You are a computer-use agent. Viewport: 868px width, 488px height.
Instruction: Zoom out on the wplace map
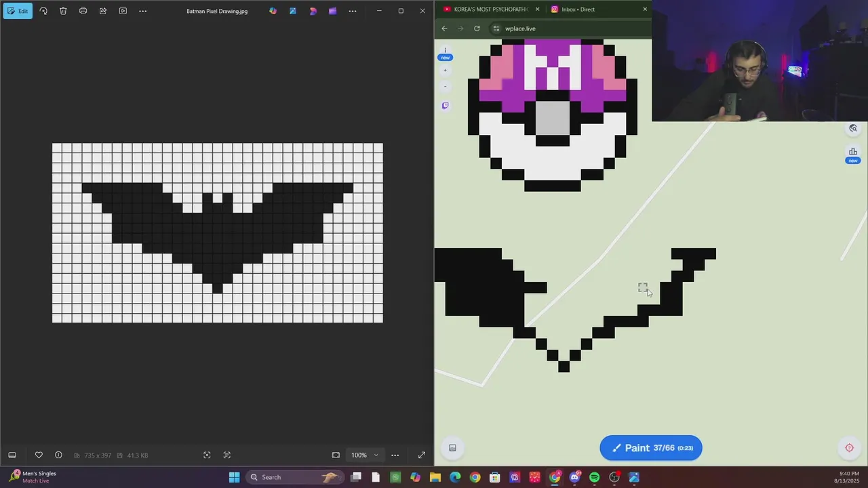pyautogui.click(x=446, y=86)
